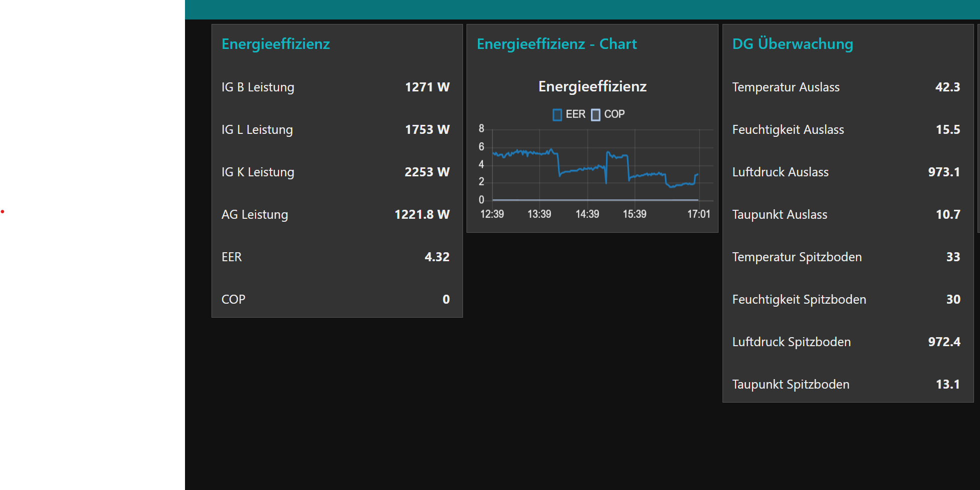This screenshot has width=980, height=490.
Task: Click the Taupunkt Spitzboden value 13.1
Action: pos(947,385)
